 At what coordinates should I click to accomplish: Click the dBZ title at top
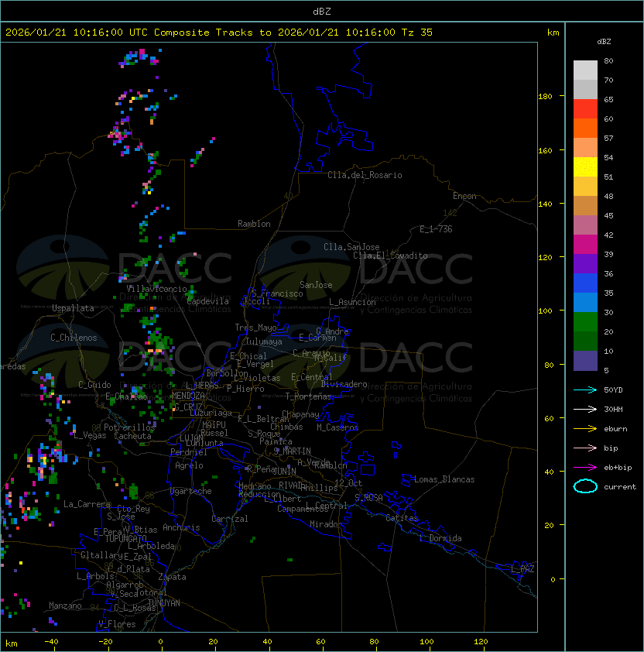click(322, 11)
